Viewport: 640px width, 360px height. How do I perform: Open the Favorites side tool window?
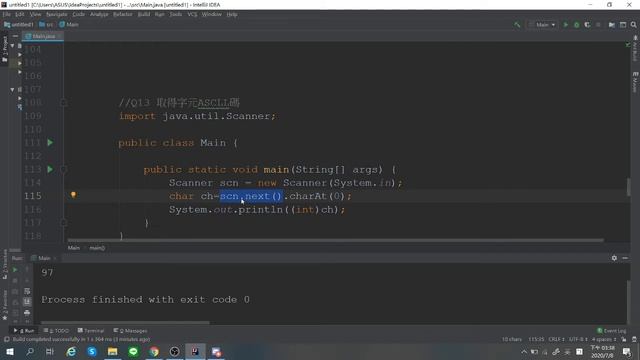click(4, 305)
